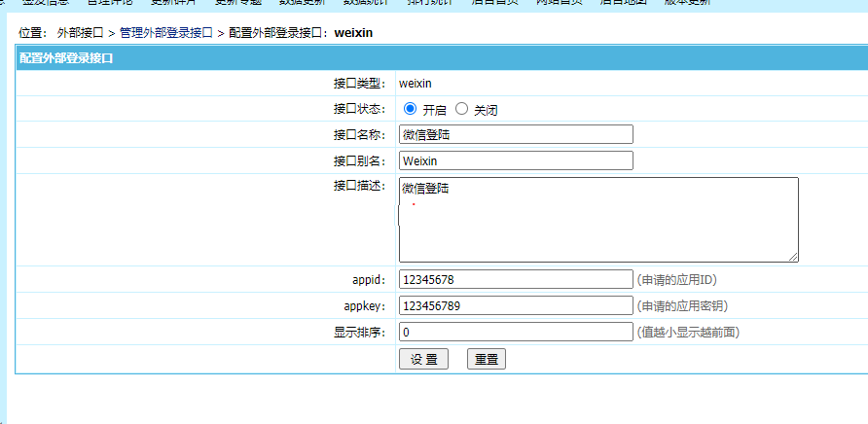The image size is (868, 424).
Task: Click the bold weixin in breadcrumb
Action: [x=353, y=33]
